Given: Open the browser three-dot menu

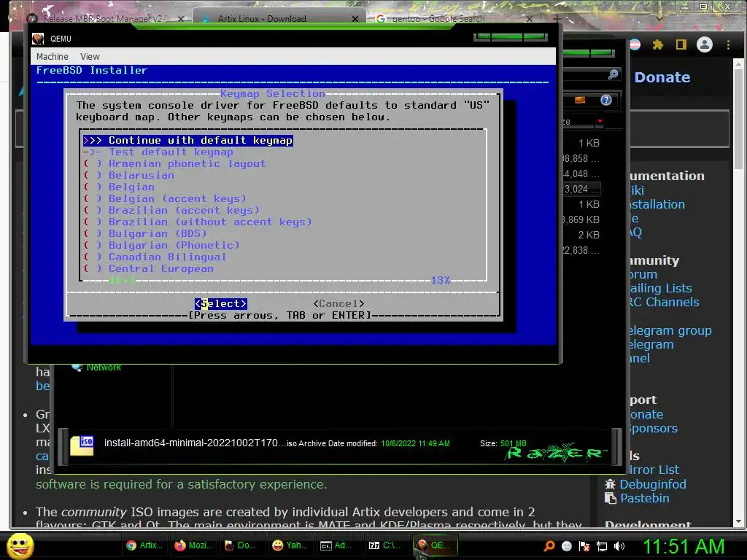Looking at the screenshot, I should pyautogui.click(x=728, y=44).
